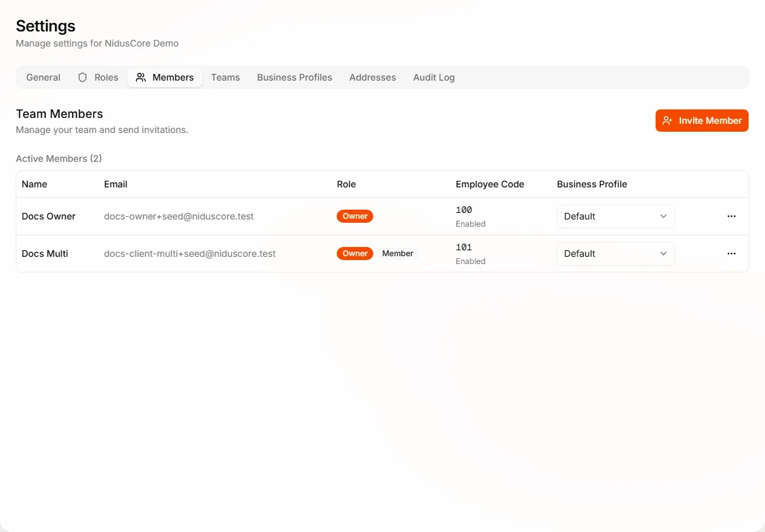This screenshot has width=765, height=532.
Task: Click employee code 101
Action: pos(464,248)
